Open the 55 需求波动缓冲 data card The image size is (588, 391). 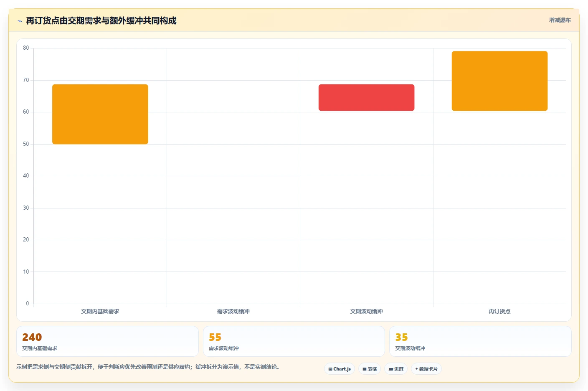pyautogui.click(x=294, y=341)
